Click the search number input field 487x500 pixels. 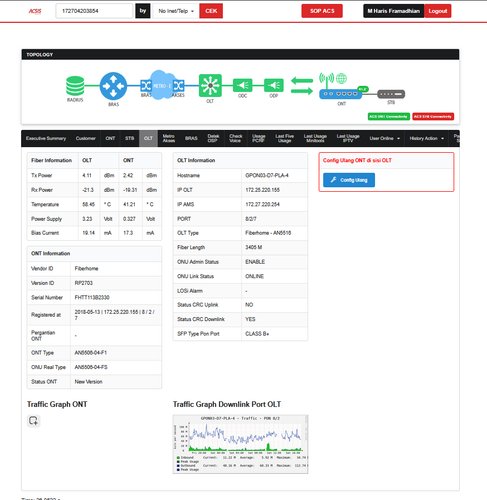(x=94, y=11)
